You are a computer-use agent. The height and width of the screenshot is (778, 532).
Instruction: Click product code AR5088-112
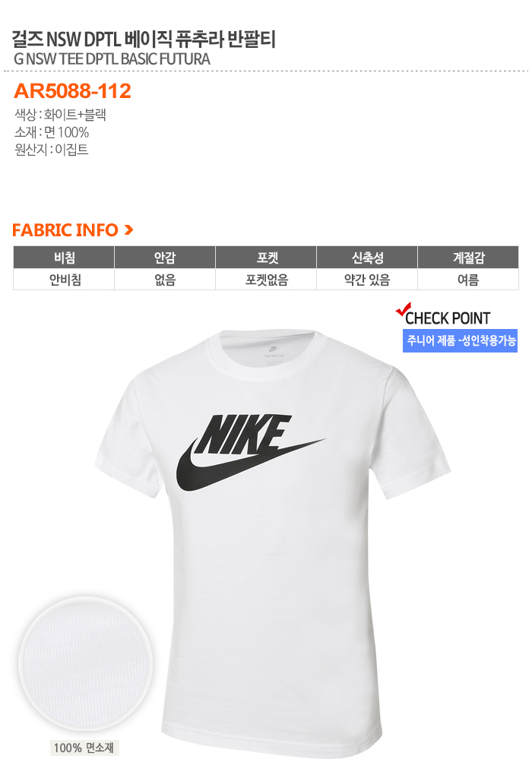[x=72, y=91]
